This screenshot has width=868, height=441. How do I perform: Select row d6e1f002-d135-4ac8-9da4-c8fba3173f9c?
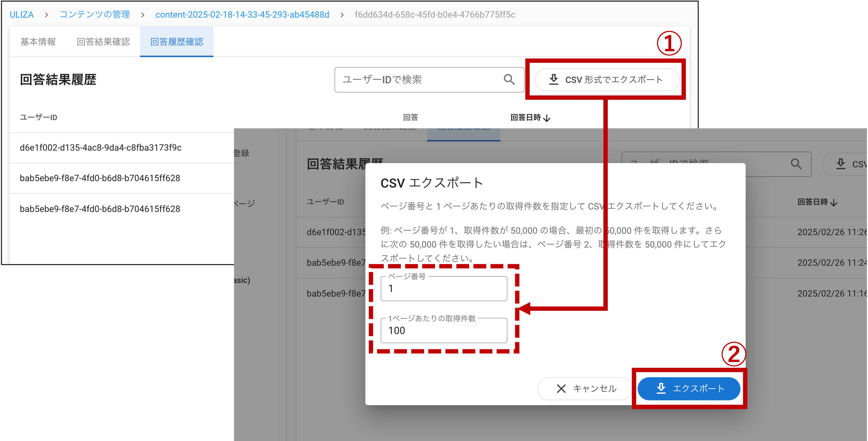(x=122, y=148)
